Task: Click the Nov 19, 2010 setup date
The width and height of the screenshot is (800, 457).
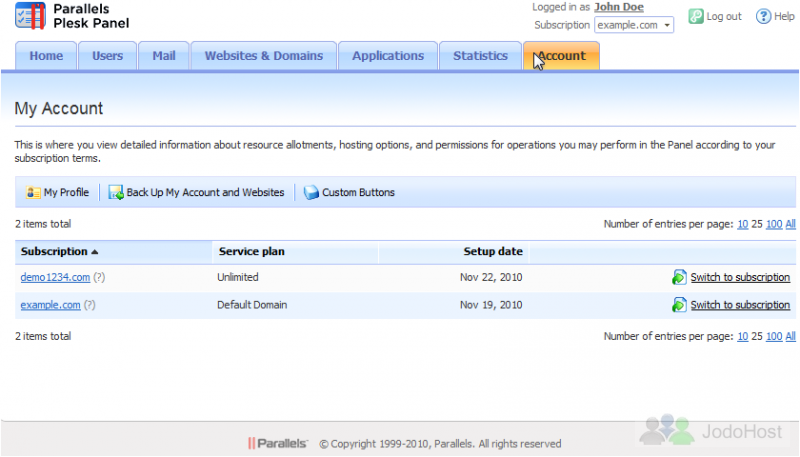Action: click(491, 304)
